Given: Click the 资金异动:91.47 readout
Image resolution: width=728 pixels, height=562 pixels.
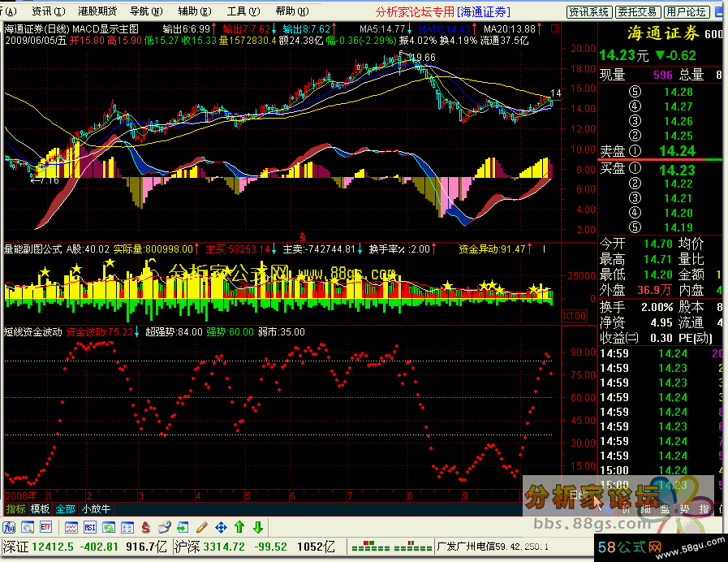Looking at the screenshot, I should 492,249.
